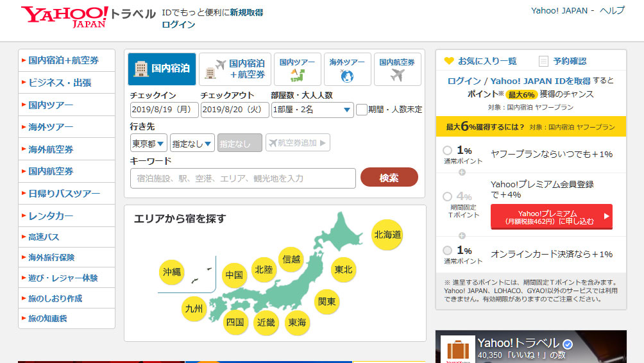Select 信越 region on the map
Screen dimensions: 644x363
(291, 259)
